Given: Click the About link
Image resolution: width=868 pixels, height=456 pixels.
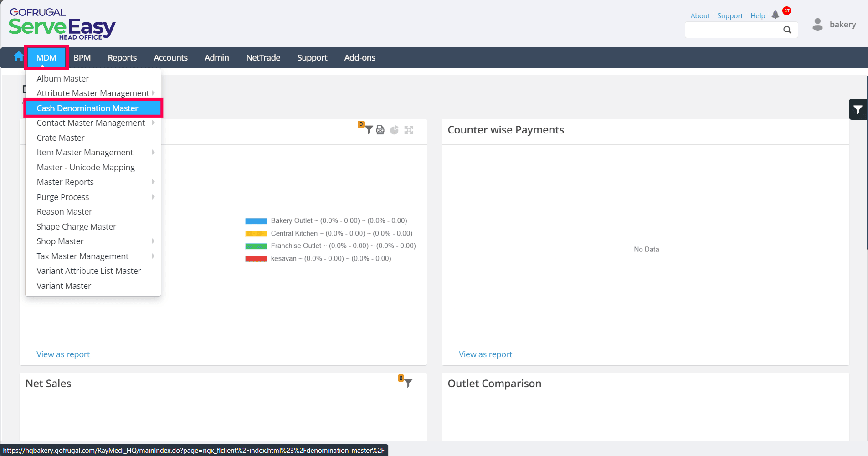Looking at the screenshot, I should pyautogui.click(x=700, y=15).
